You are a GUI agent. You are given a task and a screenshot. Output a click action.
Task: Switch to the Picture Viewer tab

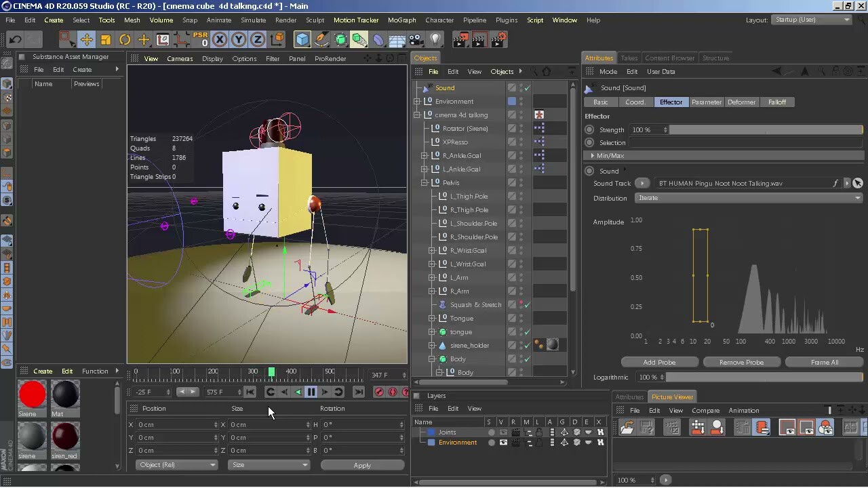click(671, 397)
